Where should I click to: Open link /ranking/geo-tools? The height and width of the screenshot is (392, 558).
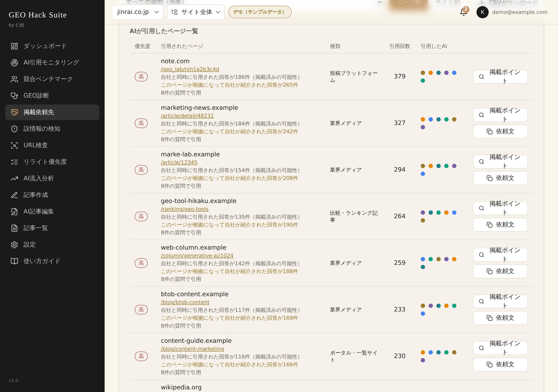coord(185,209)
